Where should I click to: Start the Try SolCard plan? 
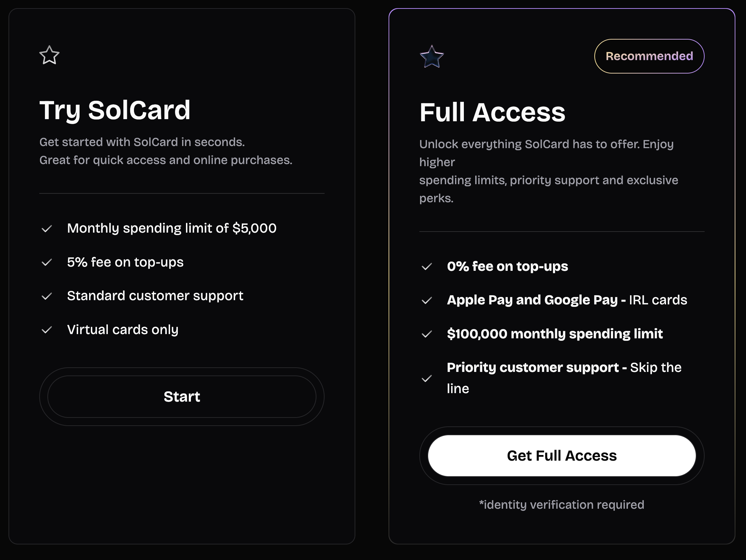[182, 397]
